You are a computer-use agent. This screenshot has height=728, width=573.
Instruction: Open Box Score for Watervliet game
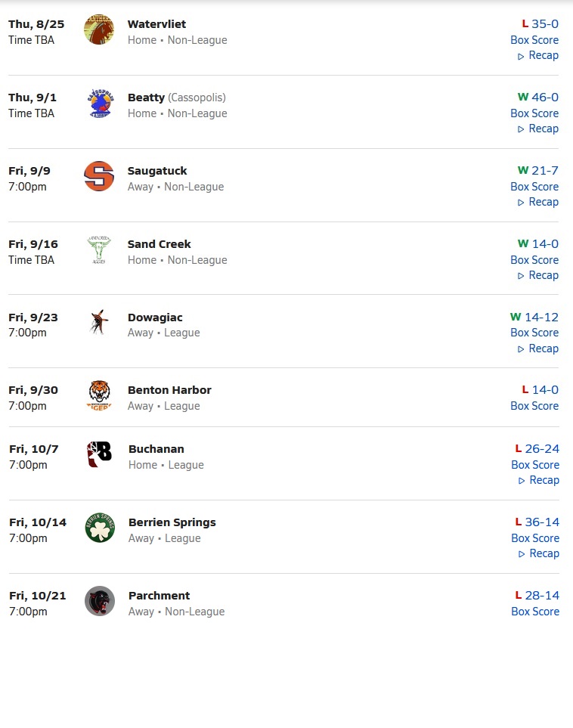coord(534,40)
